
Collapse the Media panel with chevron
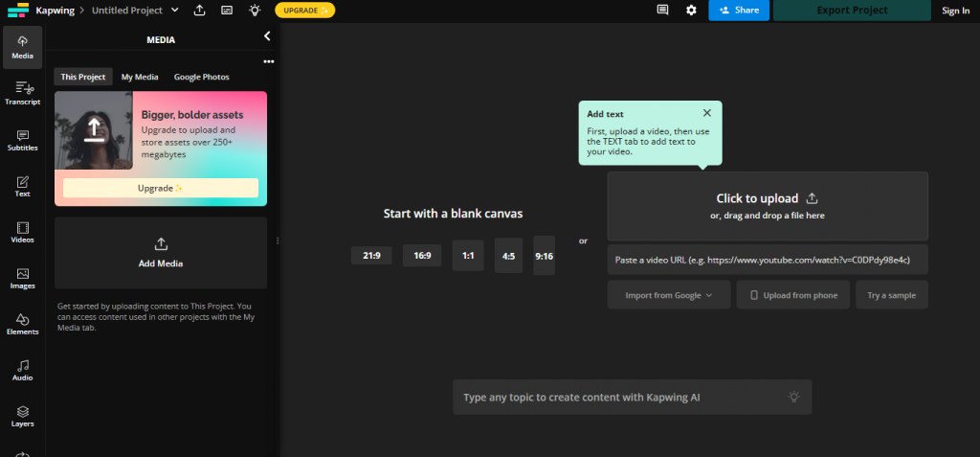[x=267, y=36]
